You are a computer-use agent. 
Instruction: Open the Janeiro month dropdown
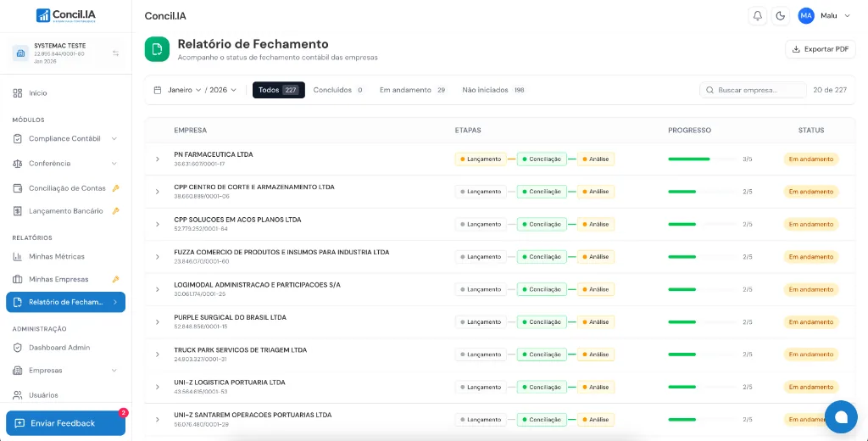coord(185,90)
